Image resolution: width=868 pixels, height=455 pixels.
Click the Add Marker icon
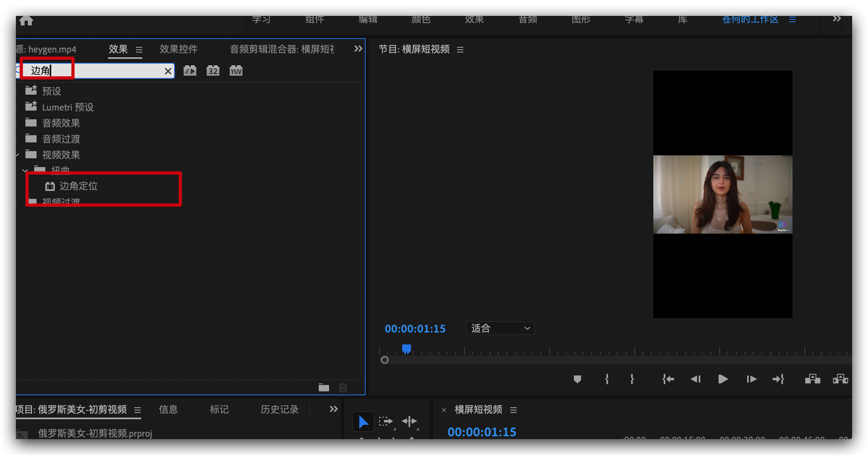coord(577,379)
